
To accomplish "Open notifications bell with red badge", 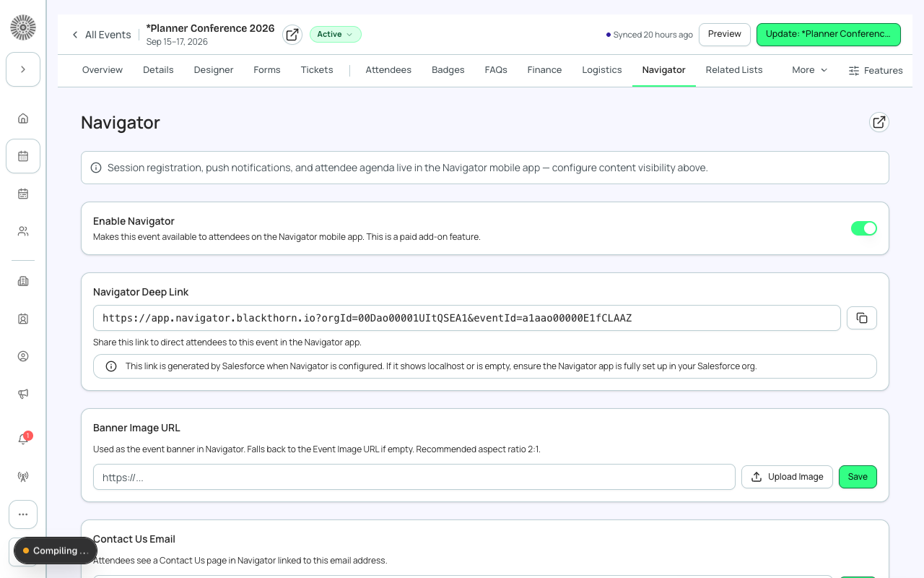I will (23, 439).
